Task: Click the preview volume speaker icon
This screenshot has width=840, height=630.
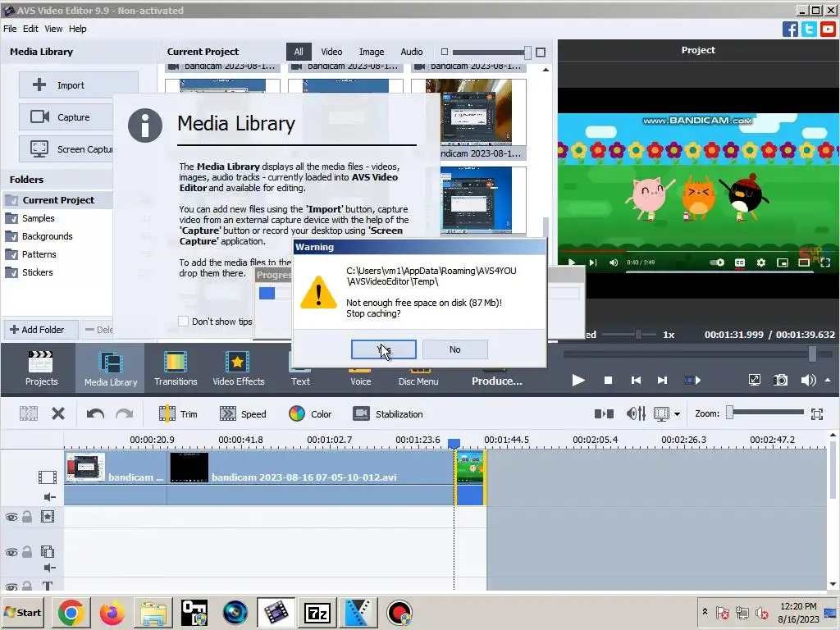Action: click(x=808, y=381)
